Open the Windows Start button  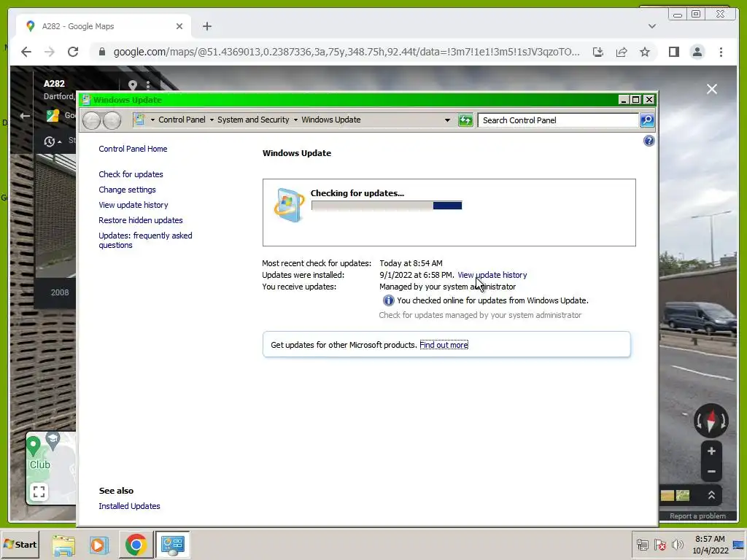[x=20, y=544]
